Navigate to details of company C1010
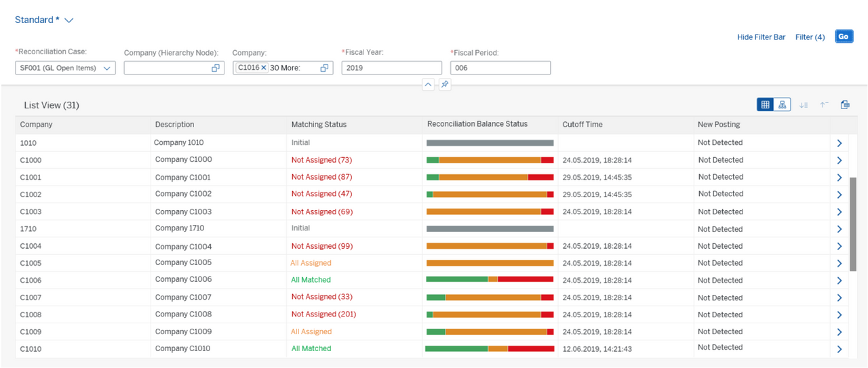868x368 pixels. pos(839,349)
